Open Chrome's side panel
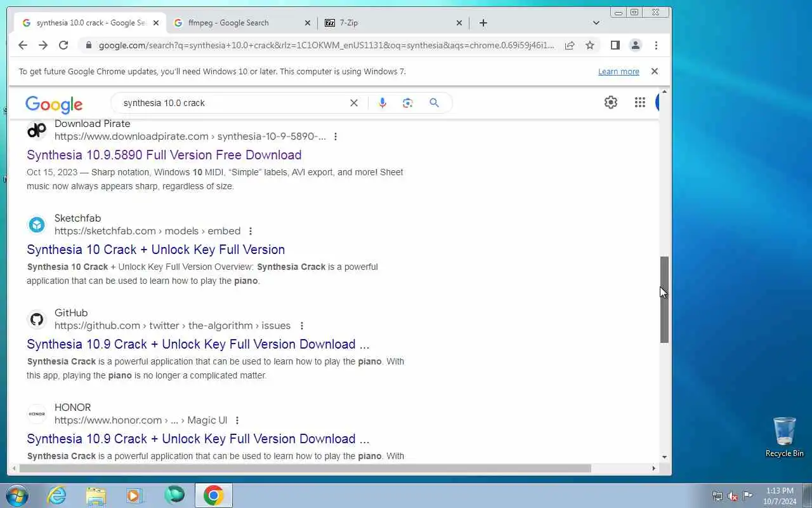The image size is (812, 508). point(615,45)
